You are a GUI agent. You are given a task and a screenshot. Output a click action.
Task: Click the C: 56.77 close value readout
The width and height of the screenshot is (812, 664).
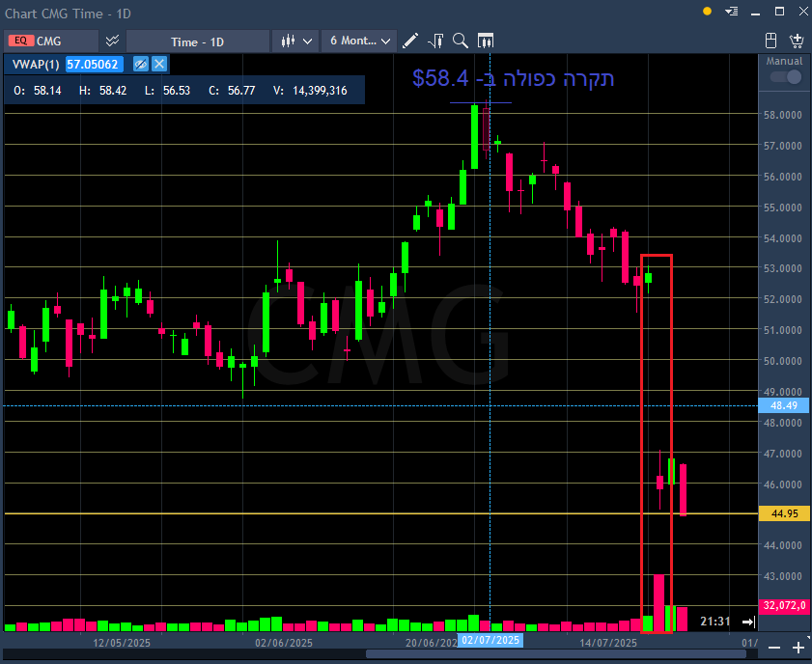tap(232, 91)
